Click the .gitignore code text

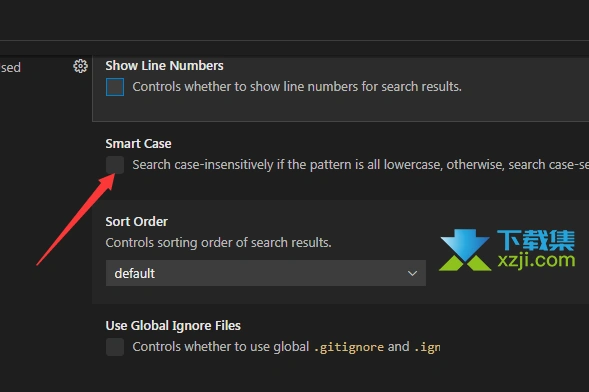349,347
